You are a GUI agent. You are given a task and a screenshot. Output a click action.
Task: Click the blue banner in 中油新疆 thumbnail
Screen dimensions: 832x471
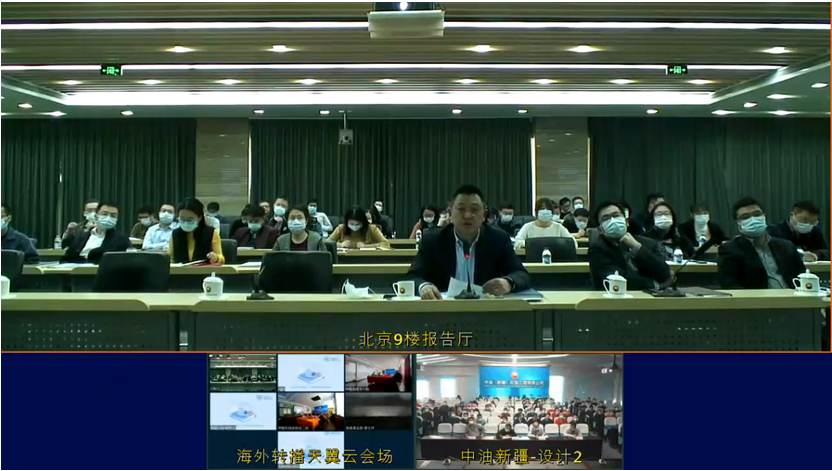(x=514, y=381)
